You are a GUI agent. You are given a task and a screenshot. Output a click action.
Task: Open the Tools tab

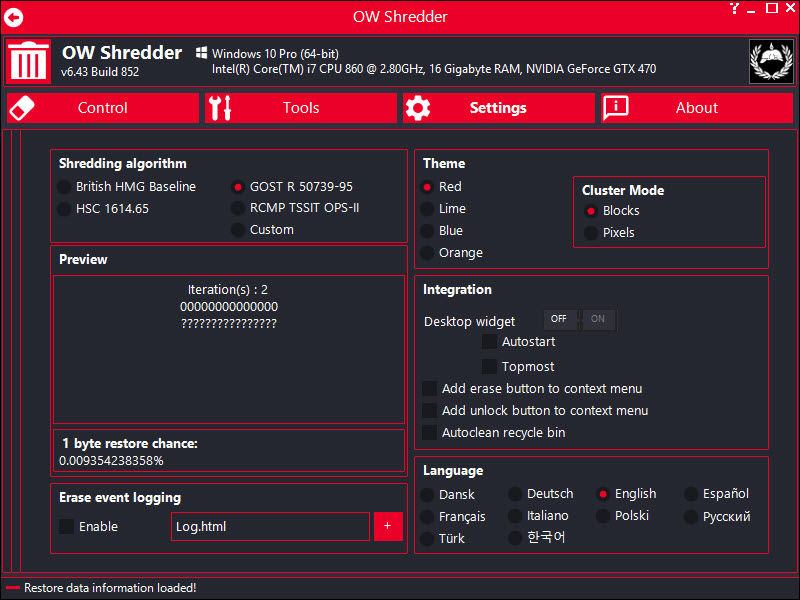[x=301, y=108]
